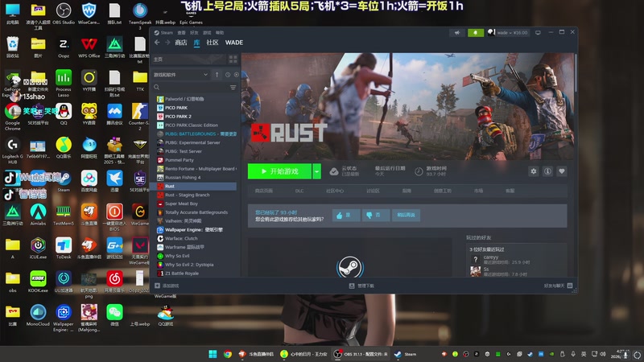Click the 主页 library home button
This screenshot has height=362, width=644.
pos(189,60)
